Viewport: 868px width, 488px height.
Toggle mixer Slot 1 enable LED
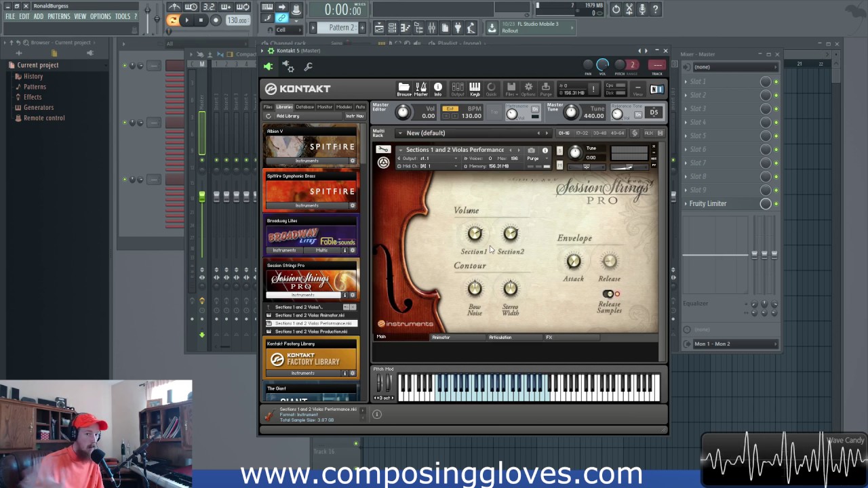coord(776,81)
